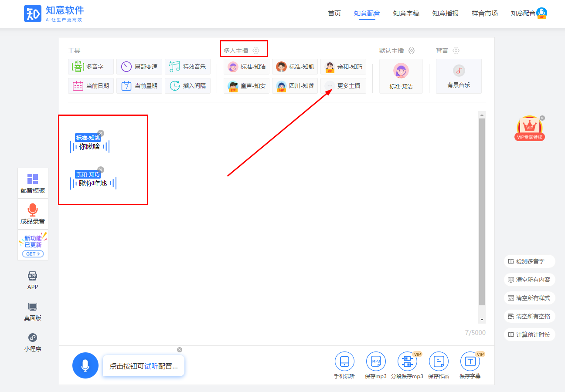
Task: Go to 样音市场 tab
Action: tap(484, 14)
